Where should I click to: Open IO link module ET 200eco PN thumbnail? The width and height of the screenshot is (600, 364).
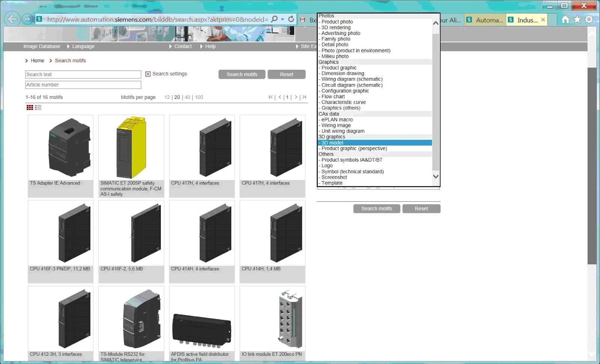[x=273, y=319]
